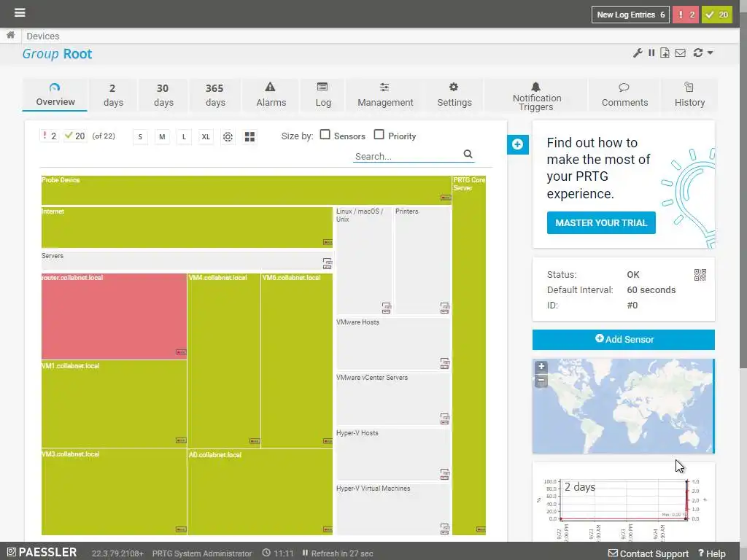Show the 2 down alarms in the top bar

[686, 15]
